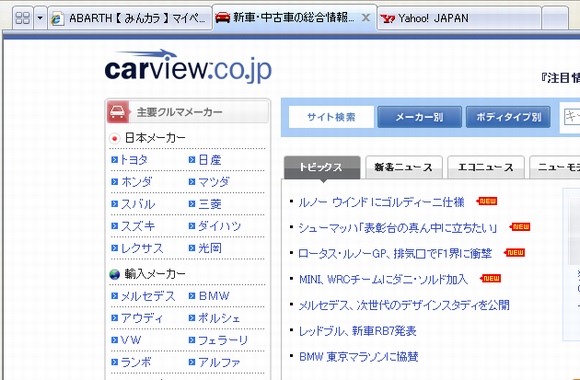Click the globe icon beside 輸入メーカー

point(115,274)
